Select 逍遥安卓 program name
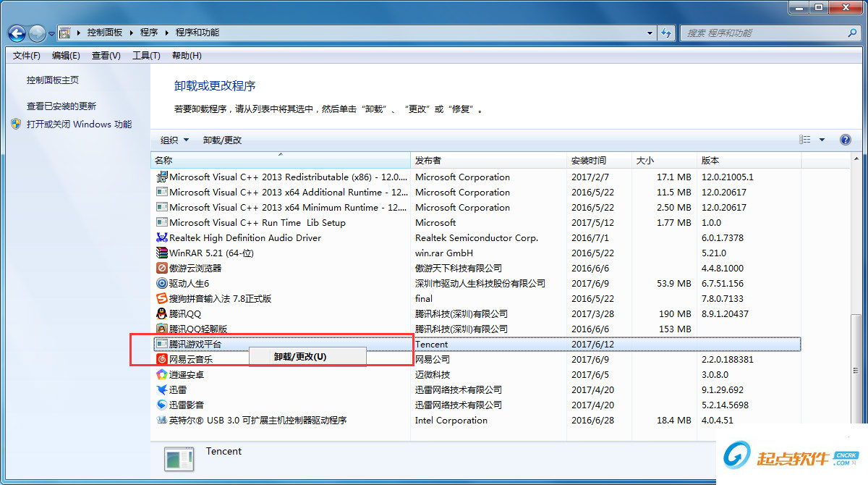This screenshot has width=868, height=485. (187, 374)
